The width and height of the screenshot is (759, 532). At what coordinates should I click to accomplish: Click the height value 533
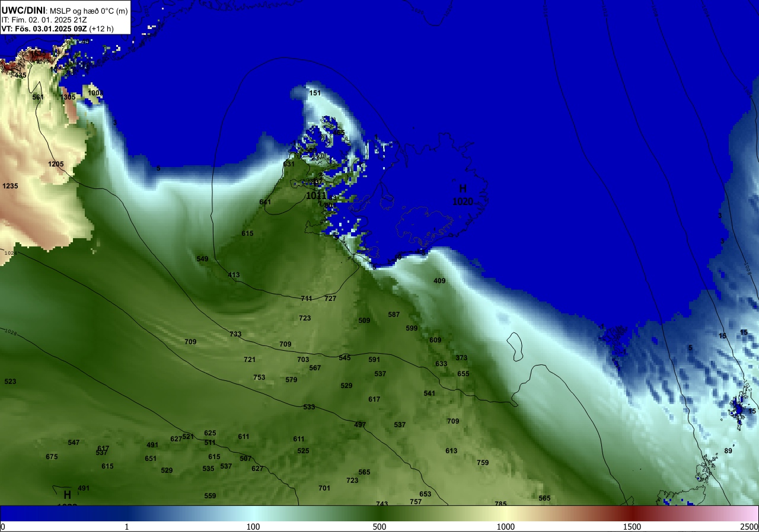(x=309, y=407)
